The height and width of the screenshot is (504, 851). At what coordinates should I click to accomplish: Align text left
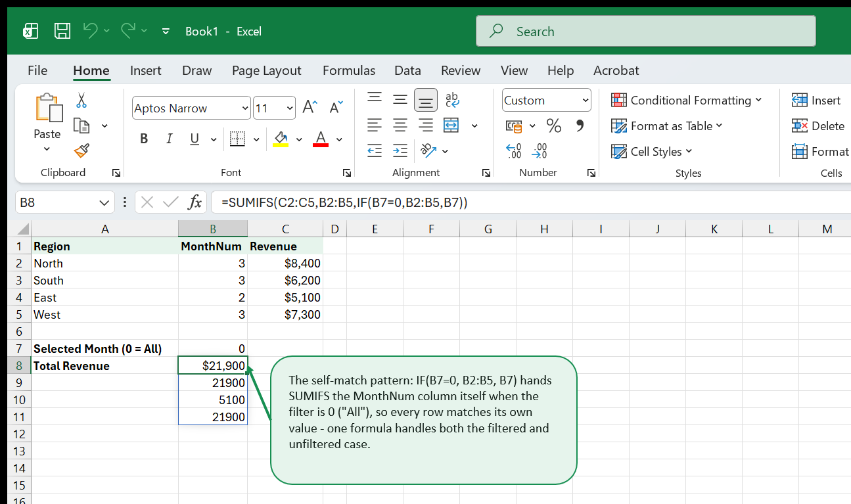coord(375,125)
